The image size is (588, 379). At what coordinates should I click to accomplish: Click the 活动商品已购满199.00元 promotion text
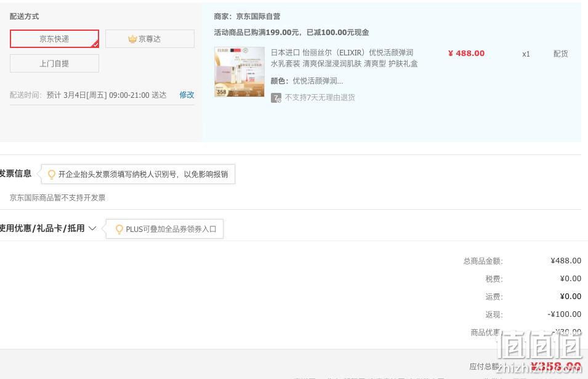point(291,33)
